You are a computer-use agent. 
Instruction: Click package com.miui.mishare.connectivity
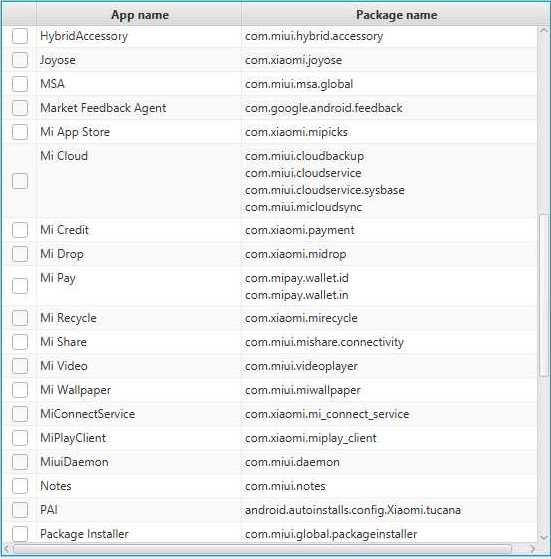point(324,342)
